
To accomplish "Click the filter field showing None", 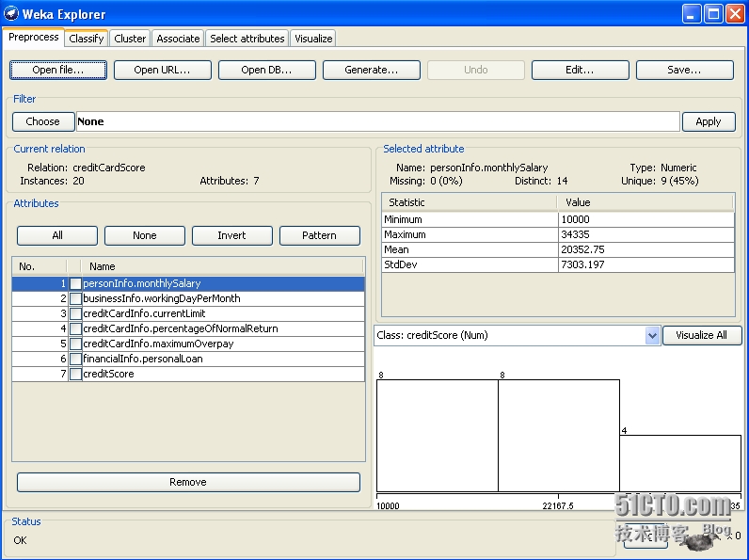I will [378, 121].
